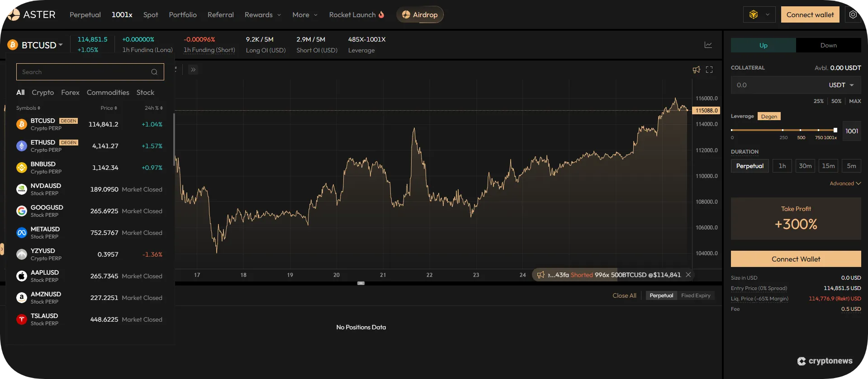Click the search magnifier icon
The image size is (868, 379).
coord(154,72)
